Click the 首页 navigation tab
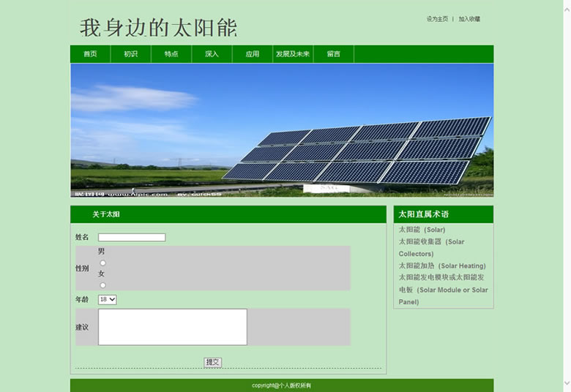The width and height of the screenshot is (571, 392). click(x=90, y=54)
